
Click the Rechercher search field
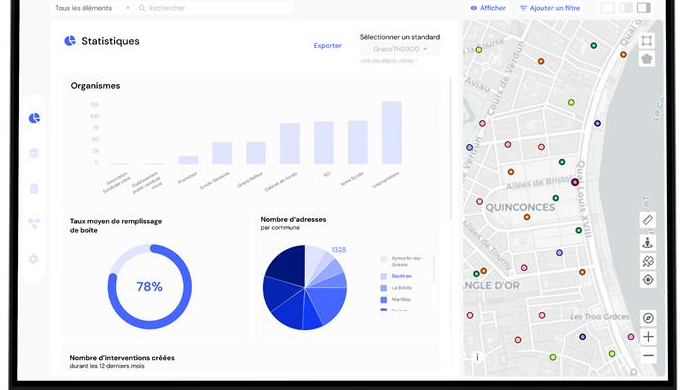(x=215, y=8)
